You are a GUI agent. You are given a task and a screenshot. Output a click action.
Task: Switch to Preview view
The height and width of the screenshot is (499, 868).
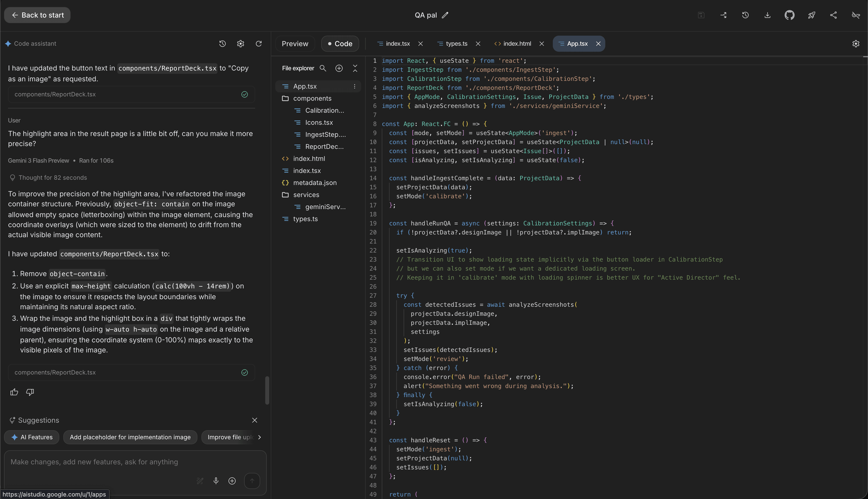(295, 43)
